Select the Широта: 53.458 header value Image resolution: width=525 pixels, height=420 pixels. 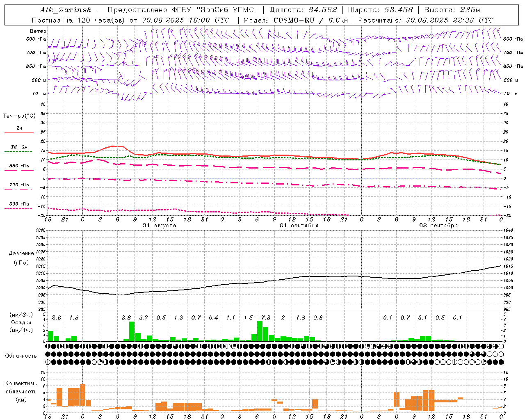click(x=380, y=10)
